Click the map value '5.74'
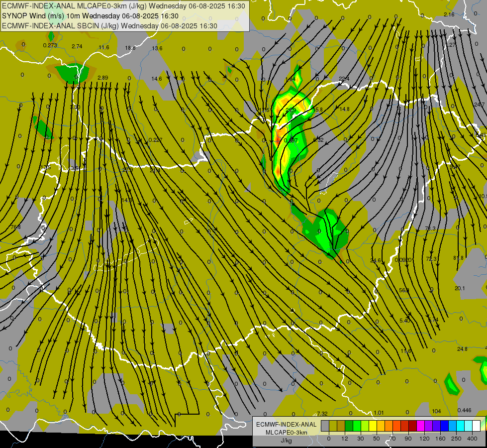Viewport: 487px width, 448px height. point(433,320)
